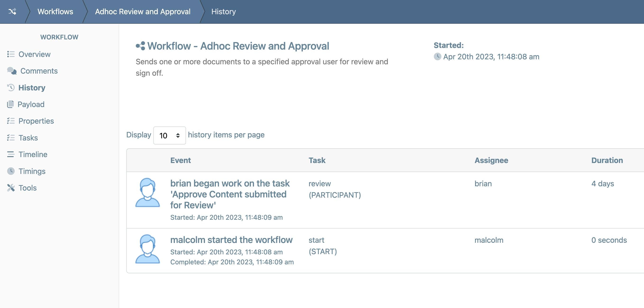644x308 pixels.
Task: Open the 'malcolm started the workflow' event
Action: click(x=231, y=240)
